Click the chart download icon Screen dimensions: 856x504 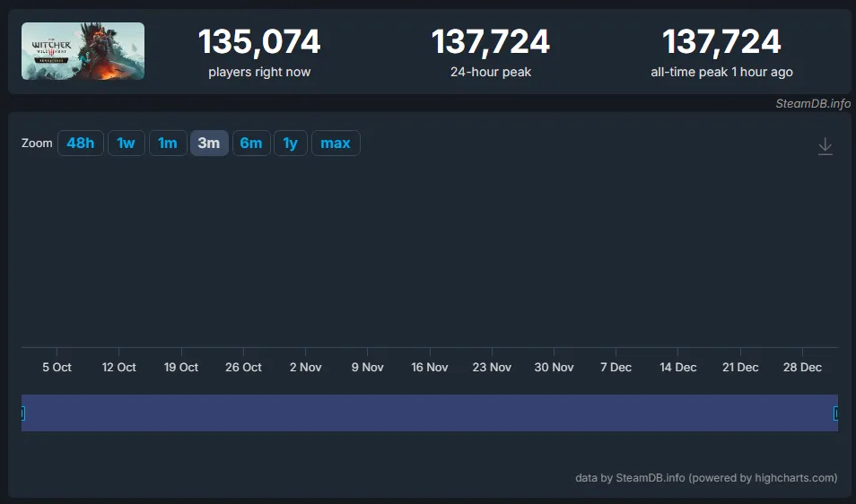pyautogui.click(x=825, y=146)
